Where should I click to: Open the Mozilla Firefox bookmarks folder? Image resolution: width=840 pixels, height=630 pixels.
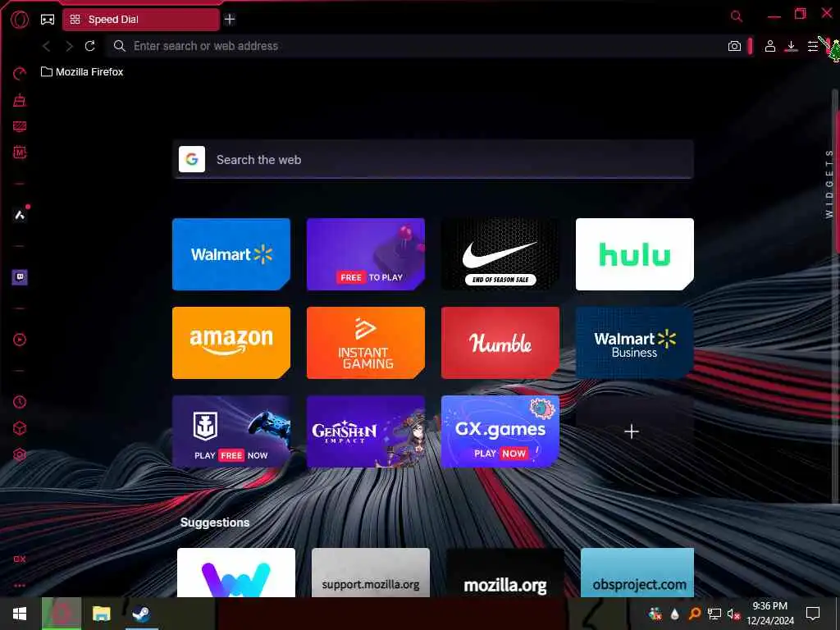click(82, 72)
